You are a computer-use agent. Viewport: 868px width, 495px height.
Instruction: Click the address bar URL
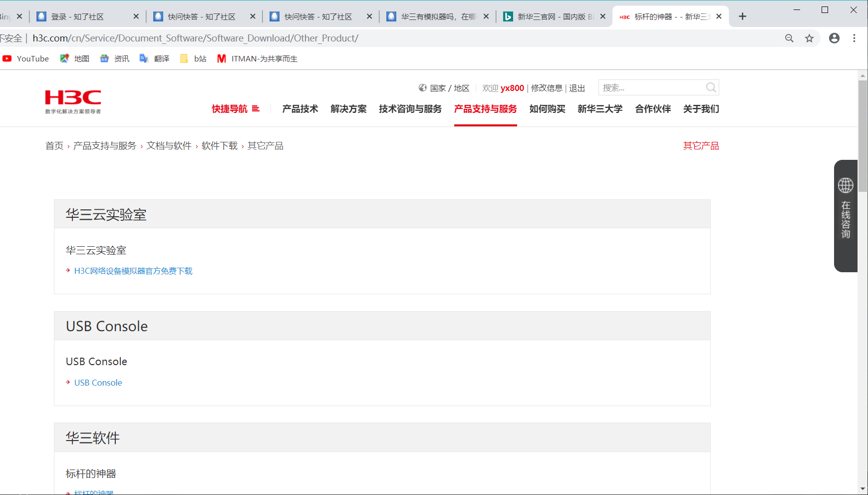click(195, 38)
